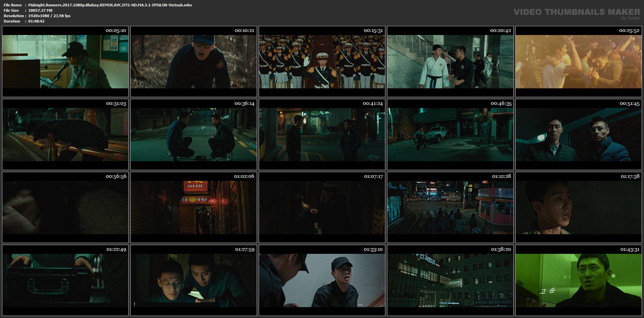This screenshot has height=318, width=644.
Task: Click the file size value 30057.37 MB
Action: click(40, 10)
